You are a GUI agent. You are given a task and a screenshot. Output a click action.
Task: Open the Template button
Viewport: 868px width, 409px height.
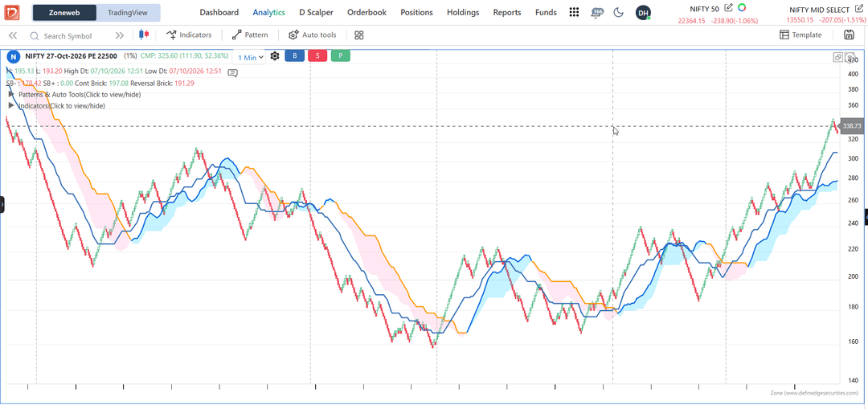click(800, 35)
